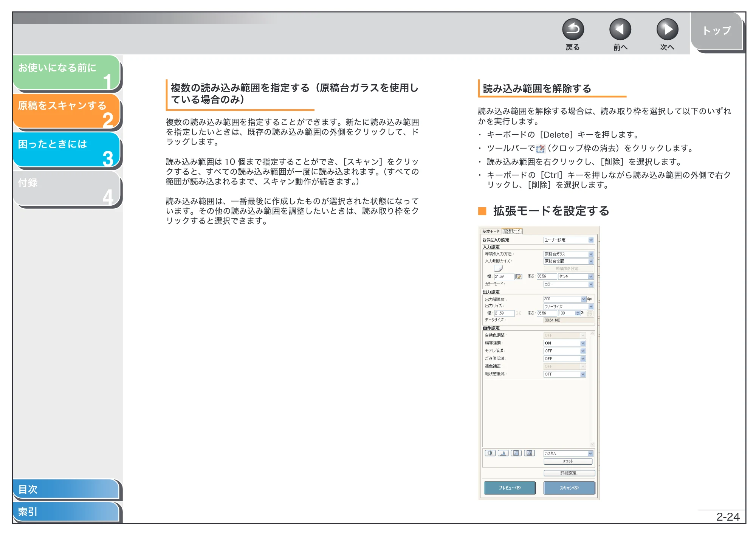Screen dimensions: 756x535
Task: Click the output 高さ field in 出力設定
Action: click(x=547, y=313)
